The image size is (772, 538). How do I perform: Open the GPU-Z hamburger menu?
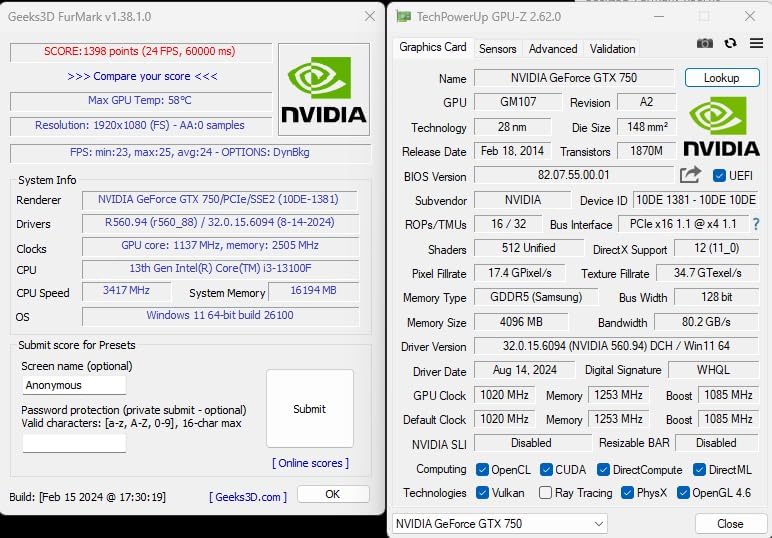click(756, 43)
